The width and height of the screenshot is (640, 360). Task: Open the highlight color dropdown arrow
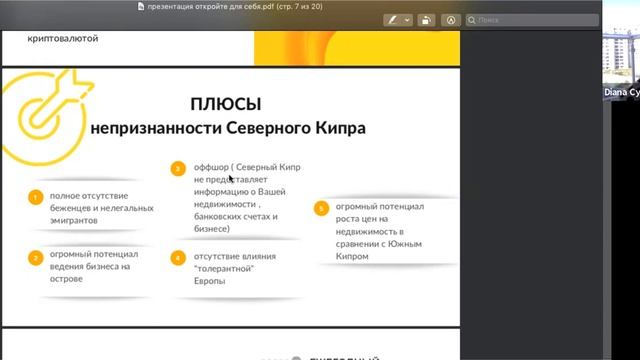(x=407, y=20)
